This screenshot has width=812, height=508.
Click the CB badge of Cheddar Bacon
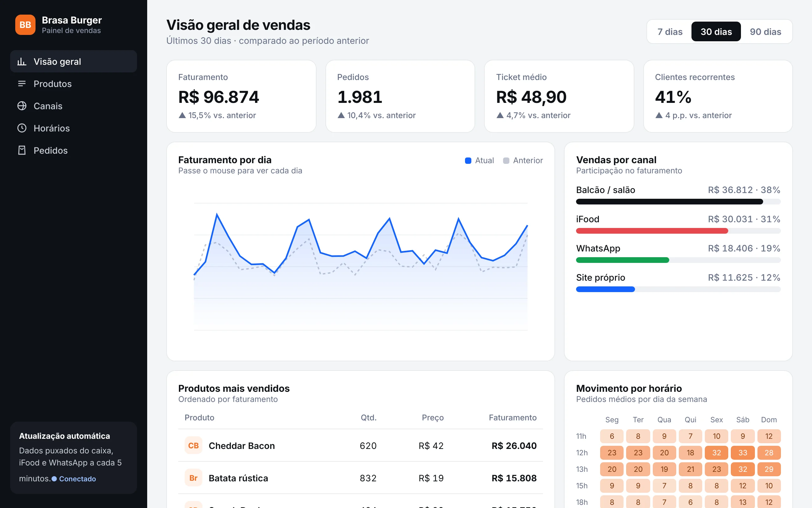(x=193, y=445)
